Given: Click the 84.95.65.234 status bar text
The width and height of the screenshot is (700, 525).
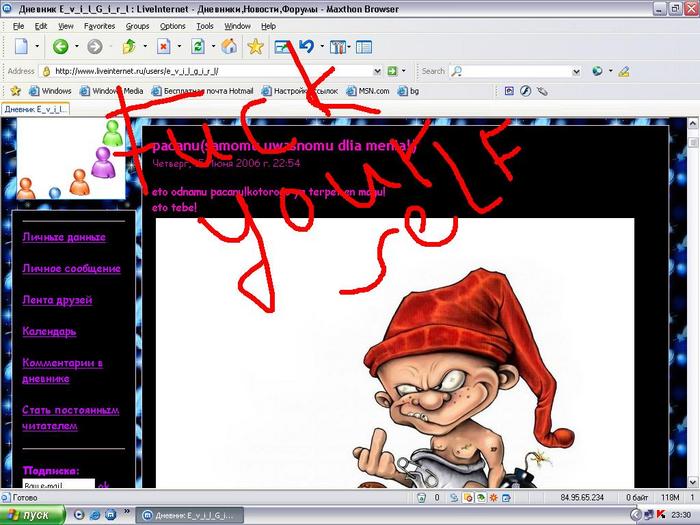Looking at the screenshot, I should point(582,497).
